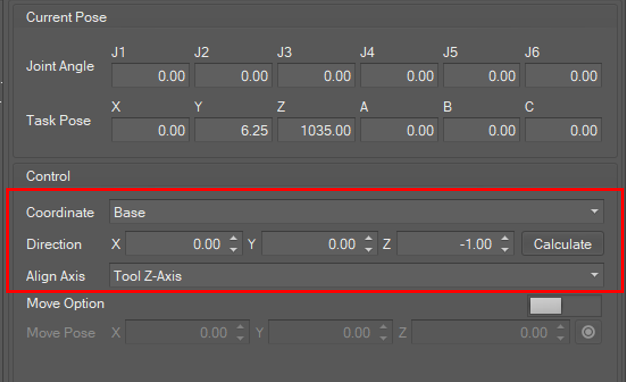Viewport: 626px width, 382px height.
Task: Click the Move Option label
Action: coord(65,303)
